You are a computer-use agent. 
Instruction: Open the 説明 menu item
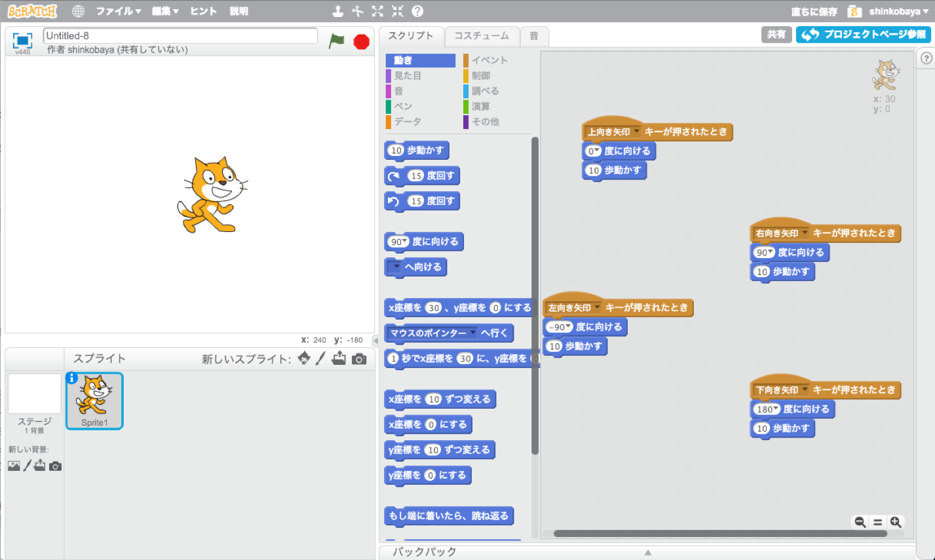point(239,11)
